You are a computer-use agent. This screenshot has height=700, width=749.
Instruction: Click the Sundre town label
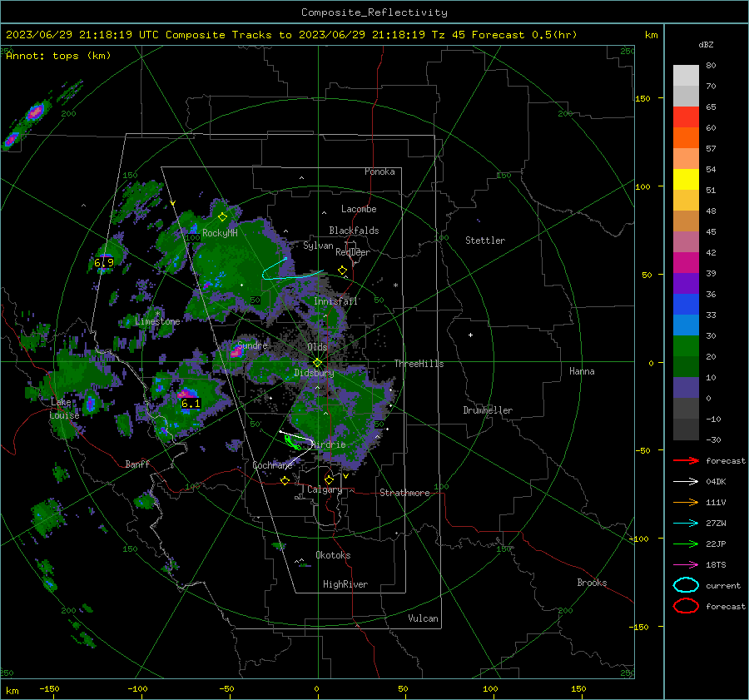tap(252, 345)
